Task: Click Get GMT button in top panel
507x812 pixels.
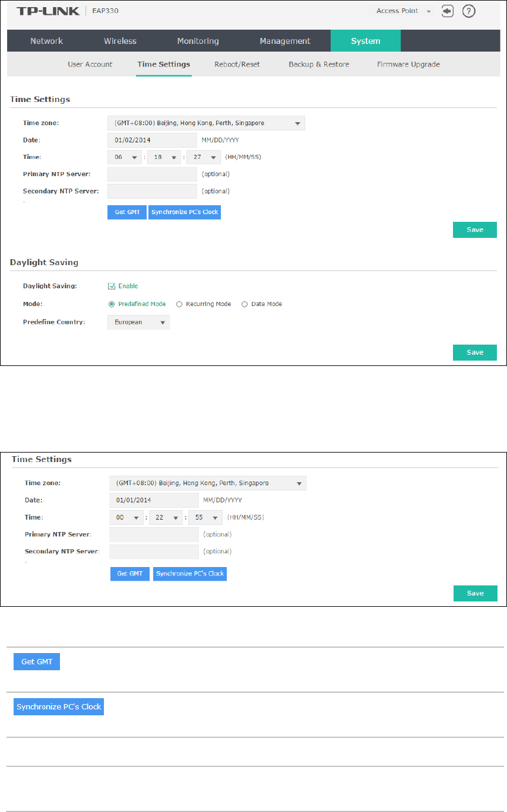Action: pyautogui.click(x=126, y=212)
